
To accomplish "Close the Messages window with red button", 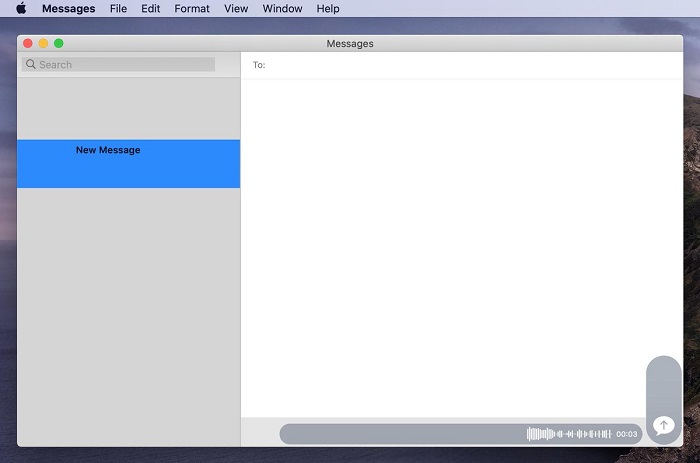I will pyautogui.click(x=27, y=43).
